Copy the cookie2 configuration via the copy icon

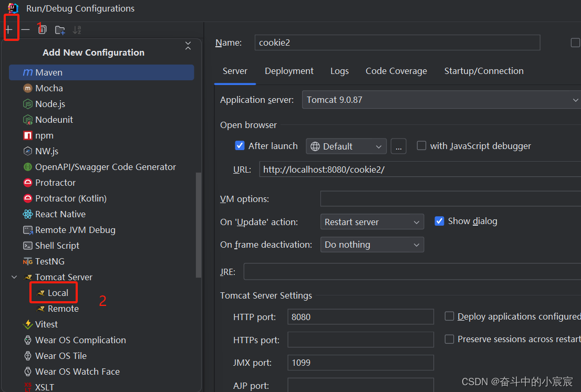(x=42, y=29)
